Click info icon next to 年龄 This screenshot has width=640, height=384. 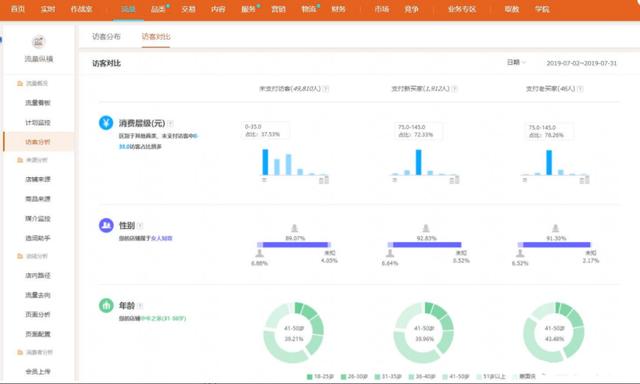140,306
